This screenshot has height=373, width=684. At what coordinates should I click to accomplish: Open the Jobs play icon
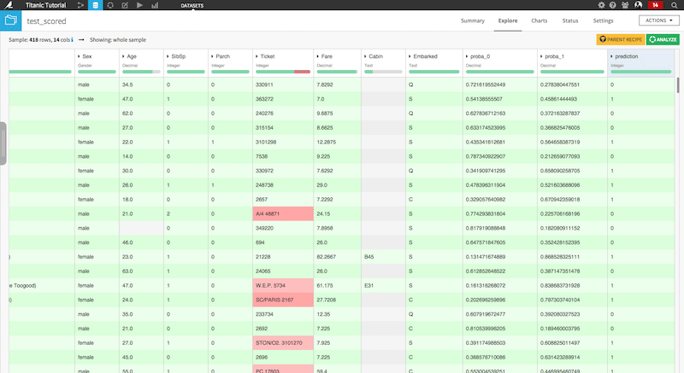click(x=140, y=5)
